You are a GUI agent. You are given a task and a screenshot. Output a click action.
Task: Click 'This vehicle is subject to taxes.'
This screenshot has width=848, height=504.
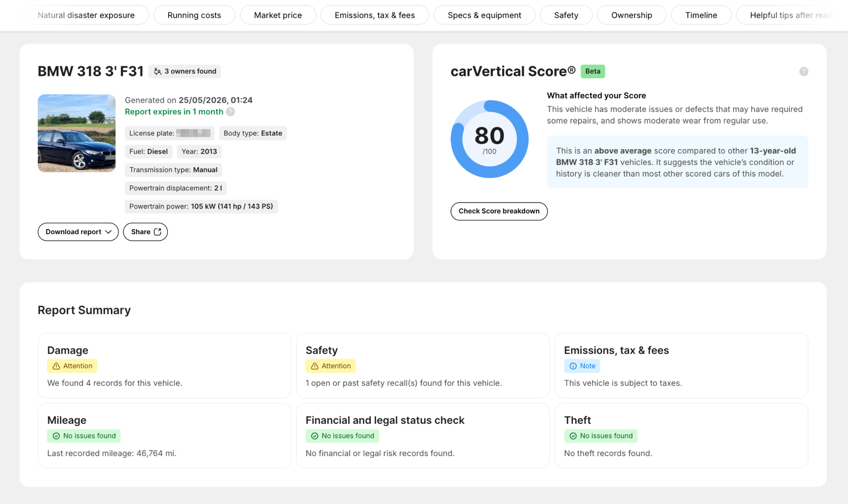click(x=623, y=383)
